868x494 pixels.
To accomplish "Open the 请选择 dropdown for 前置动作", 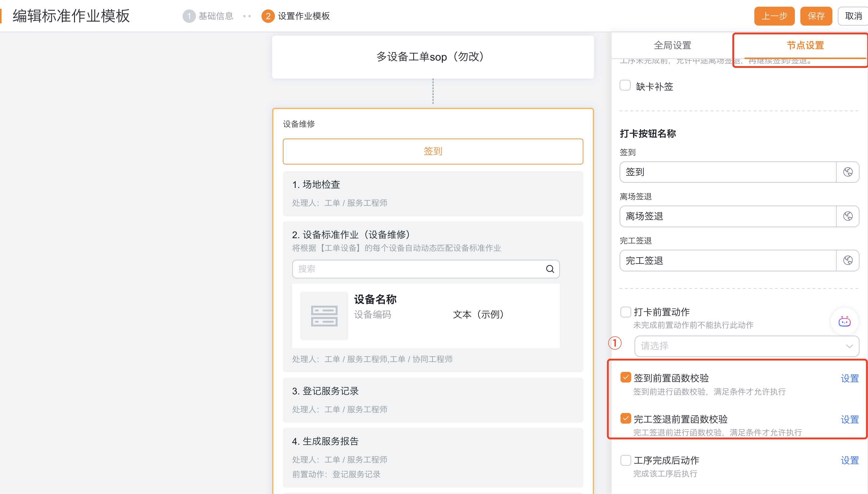I will tap(746, 346).
